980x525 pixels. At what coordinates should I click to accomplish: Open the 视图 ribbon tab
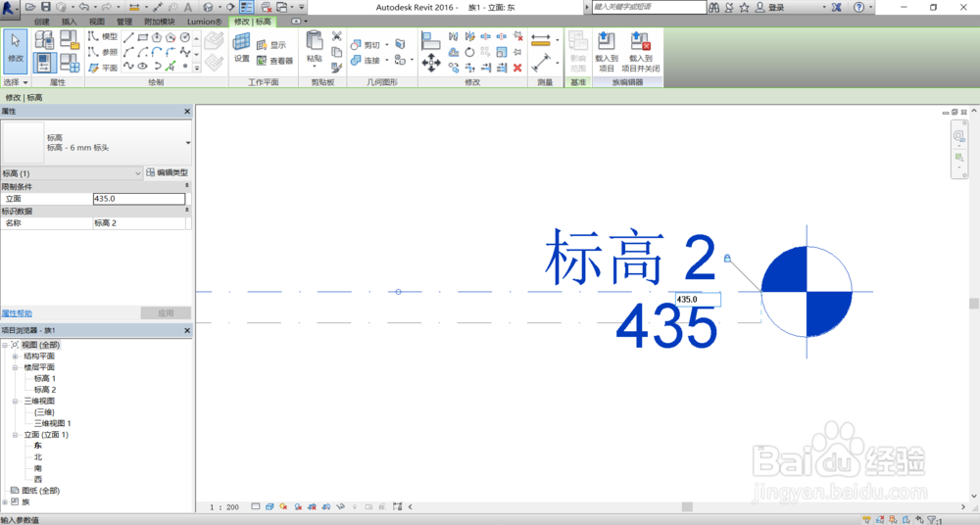(96, 22)
